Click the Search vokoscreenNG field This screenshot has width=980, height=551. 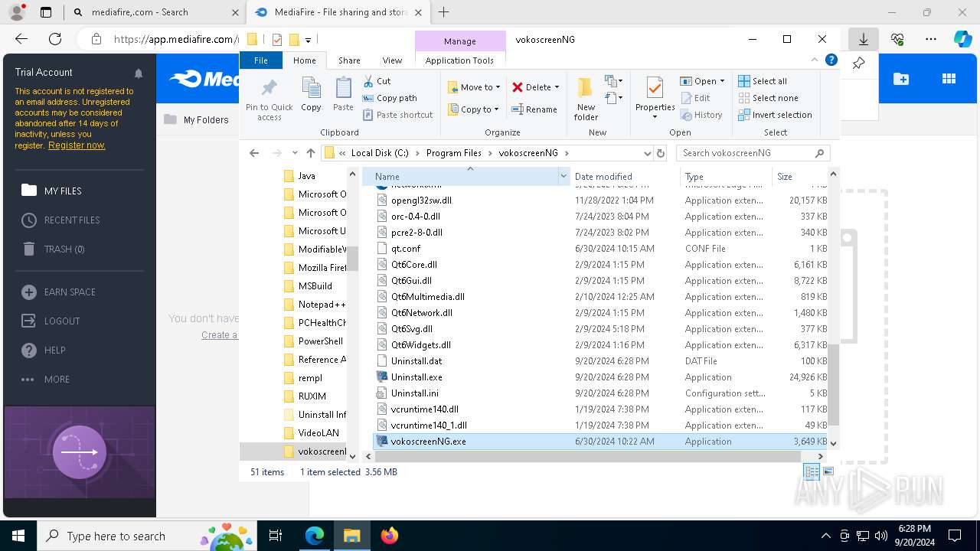point(753,153)
